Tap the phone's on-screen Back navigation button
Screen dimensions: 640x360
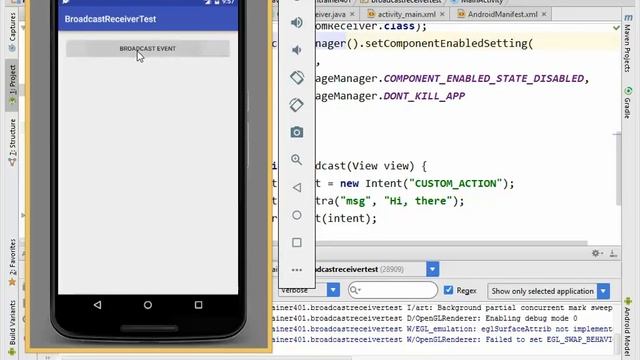click(97, 305)
